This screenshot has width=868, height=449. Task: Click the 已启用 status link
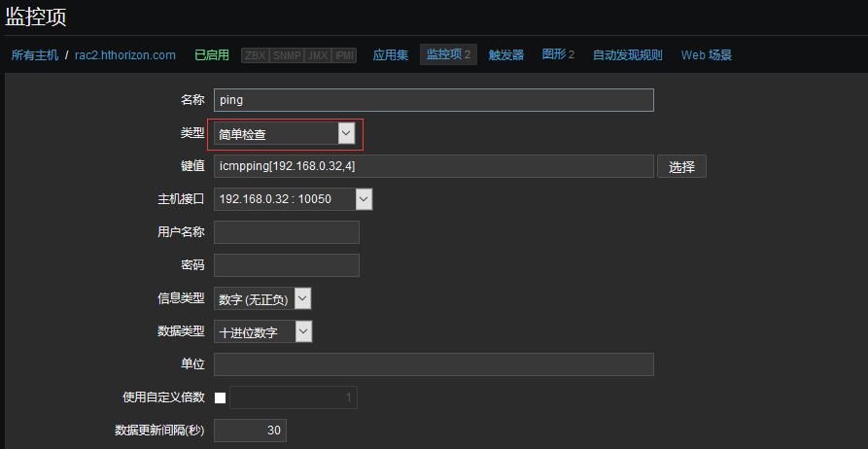pyautogui.click(x=212, y=55)
